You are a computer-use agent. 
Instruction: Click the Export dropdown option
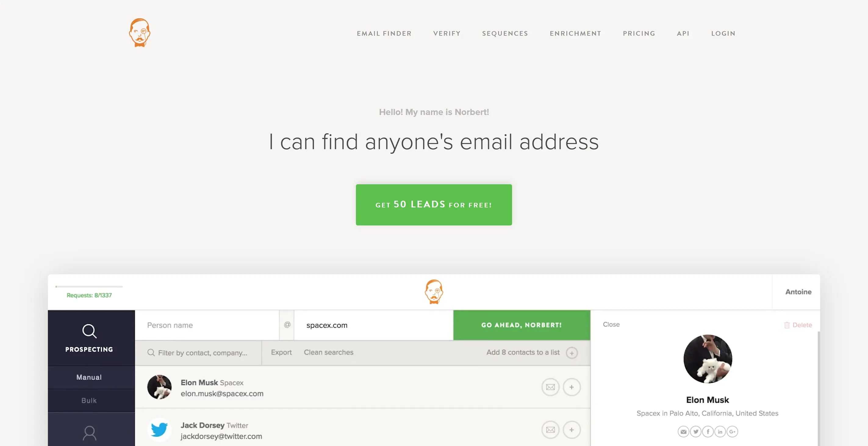point(281,352)
